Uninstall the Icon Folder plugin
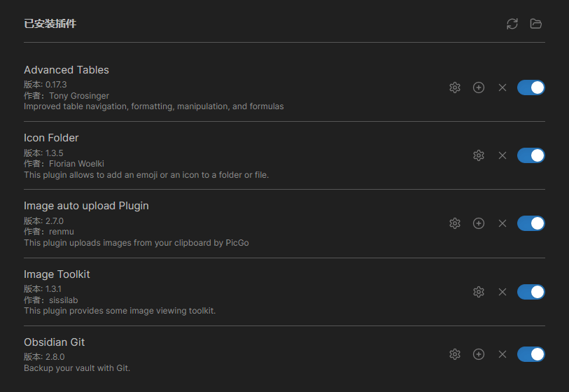Screen dimensions: 569x392 click(x=503, y=155)
